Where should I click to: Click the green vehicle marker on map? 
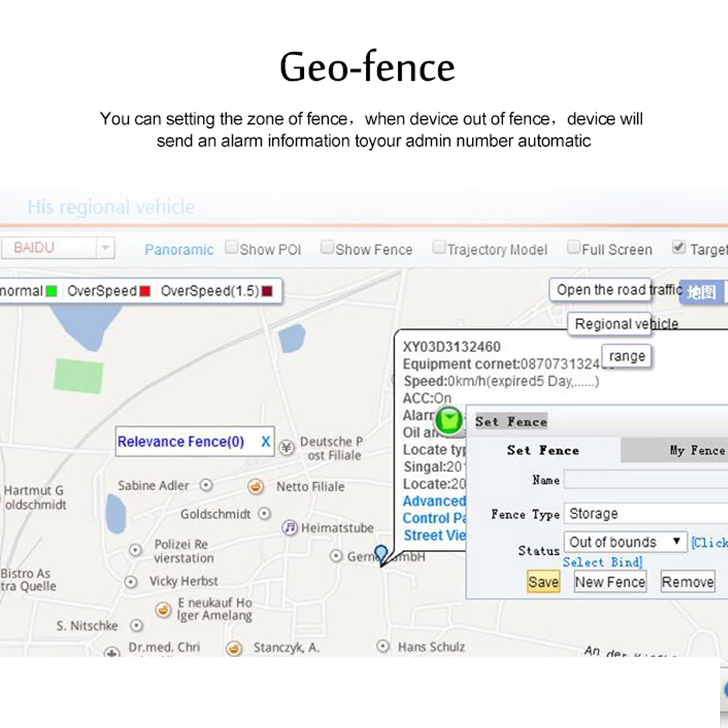coord(449,420)
